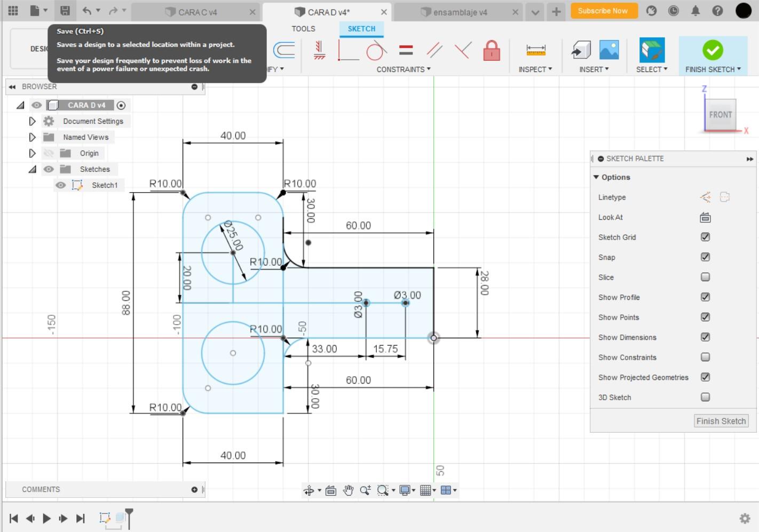Click the green Finish Sketch checkmark
This screenshot has width=759, height=532.
[713, 50]
